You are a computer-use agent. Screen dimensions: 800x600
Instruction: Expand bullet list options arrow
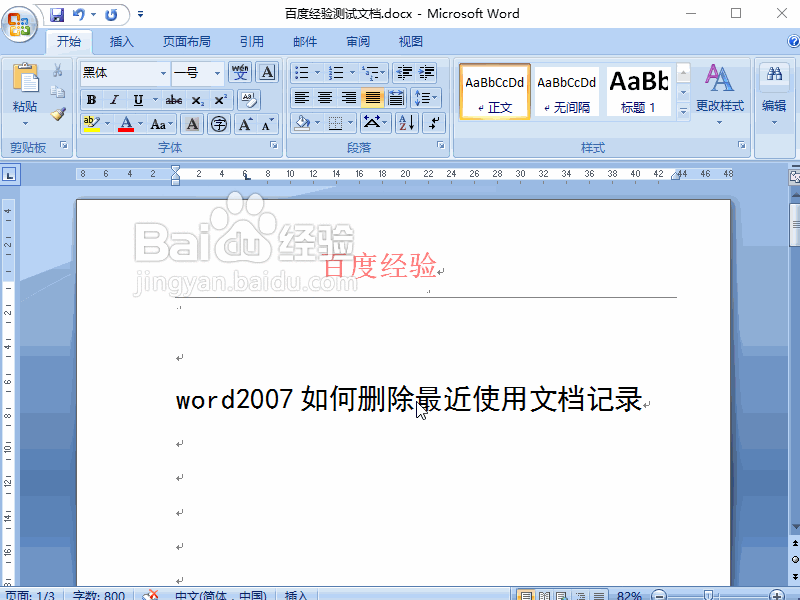tap(317, 73)
